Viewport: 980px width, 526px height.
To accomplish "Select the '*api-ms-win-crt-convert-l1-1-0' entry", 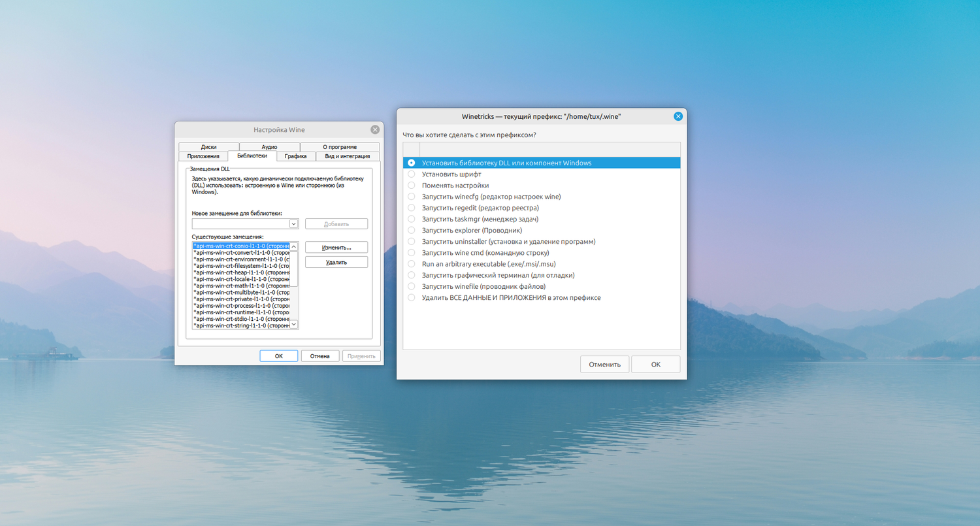I will click(x=241, y=253).
